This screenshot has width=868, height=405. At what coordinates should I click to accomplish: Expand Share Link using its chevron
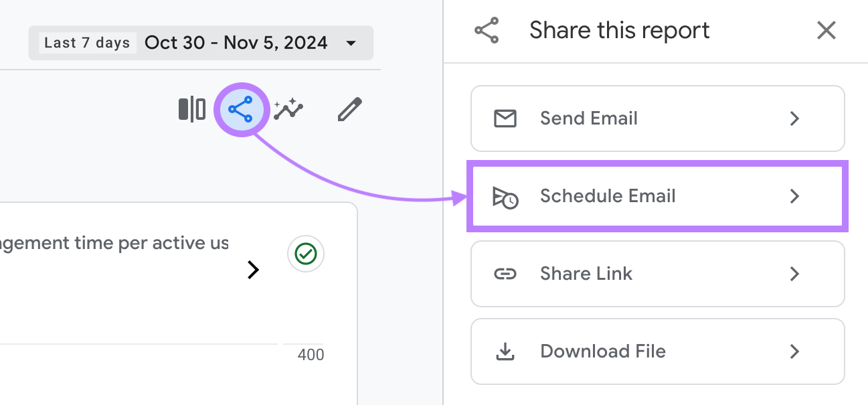[x=795, y=274]
